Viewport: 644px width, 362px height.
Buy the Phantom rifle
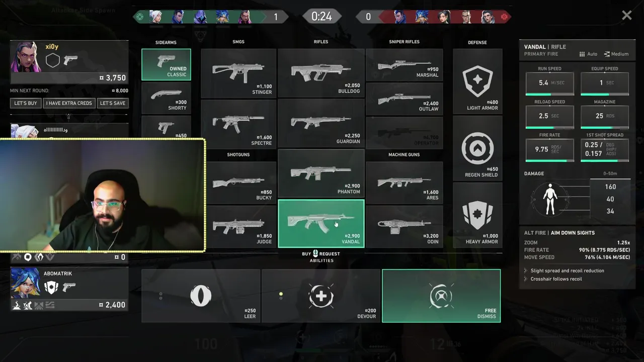(x=321, y=173)
